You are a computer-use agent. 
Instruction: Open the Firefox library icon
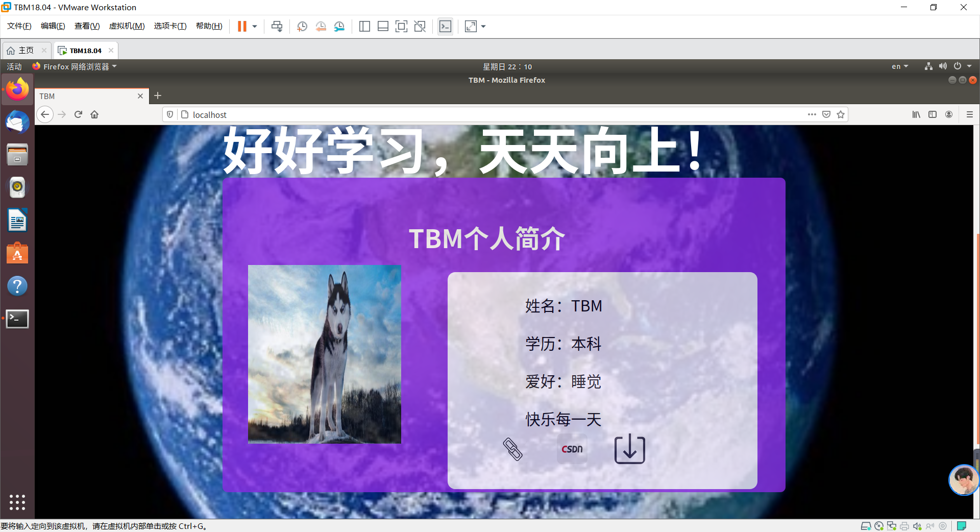(916, 114)
